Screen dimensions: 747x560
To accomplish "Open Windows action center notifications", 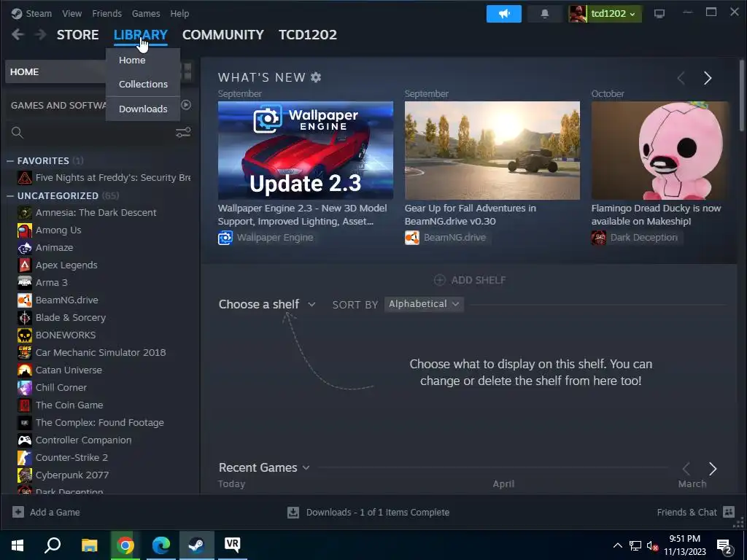I will [x=724, y=546].
